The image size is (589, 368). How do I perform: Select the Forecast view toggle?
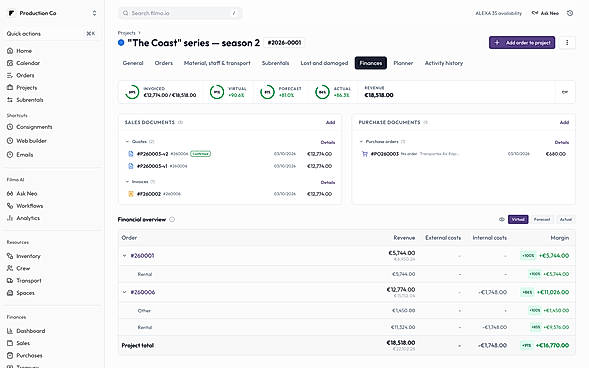pyautogui.click(x=542, y=220)
